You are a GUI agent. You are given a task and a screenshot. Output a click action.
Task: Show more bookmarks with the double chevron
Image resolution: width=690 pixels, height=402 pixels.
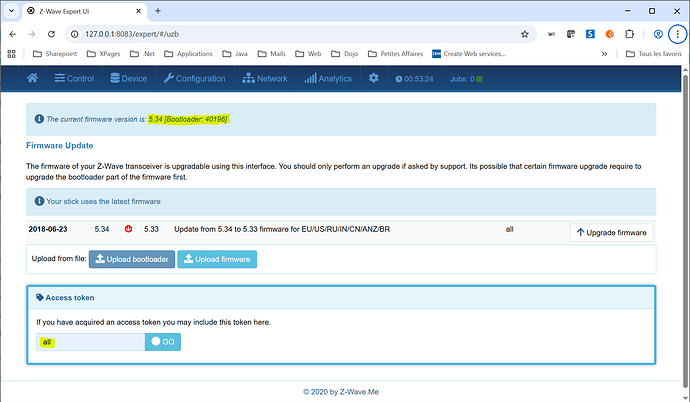pos(604,54)
